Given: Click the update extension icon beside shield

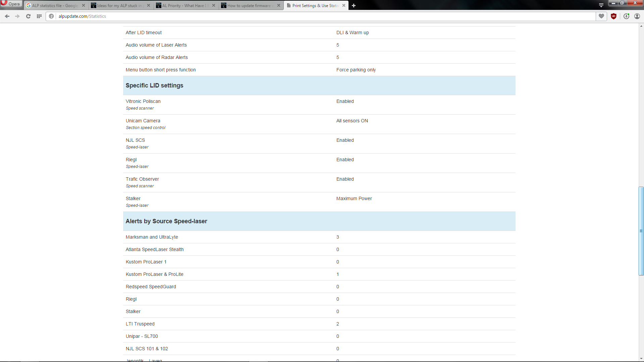Looking at the screenshot, I should point(626,16).
